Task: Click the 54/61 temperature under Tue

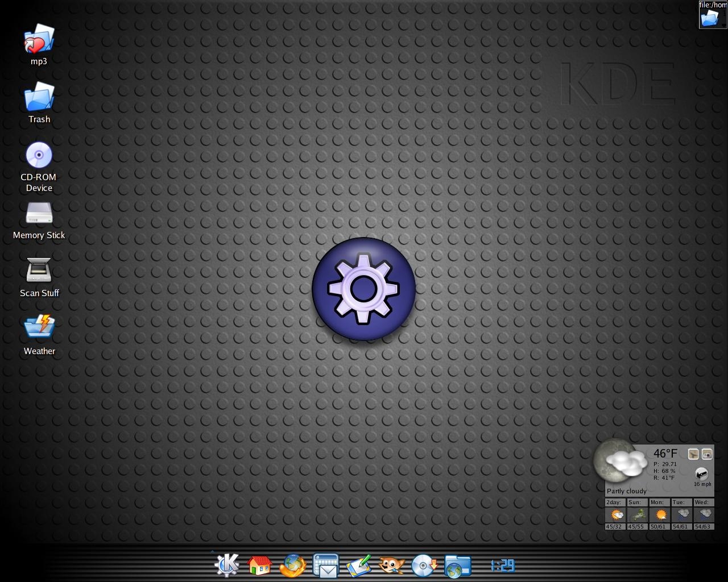Action: tap(681, 527)
